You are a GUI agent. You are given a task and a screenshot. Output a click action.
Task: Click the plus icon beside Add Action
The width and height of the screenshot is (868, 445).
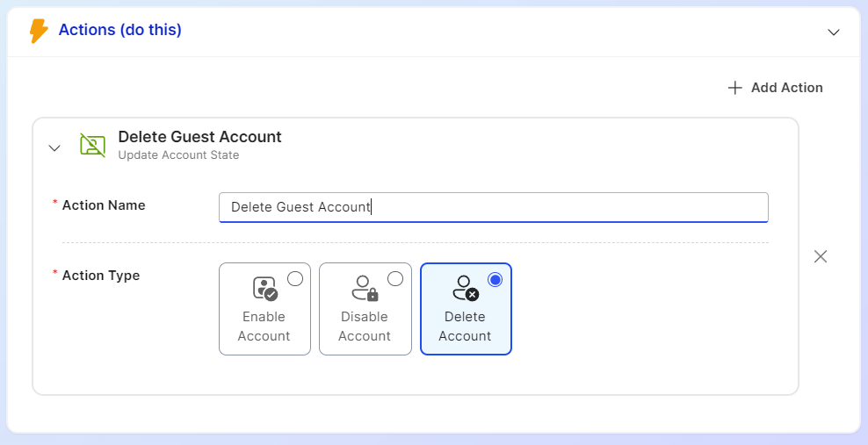(x=734, y=88)
